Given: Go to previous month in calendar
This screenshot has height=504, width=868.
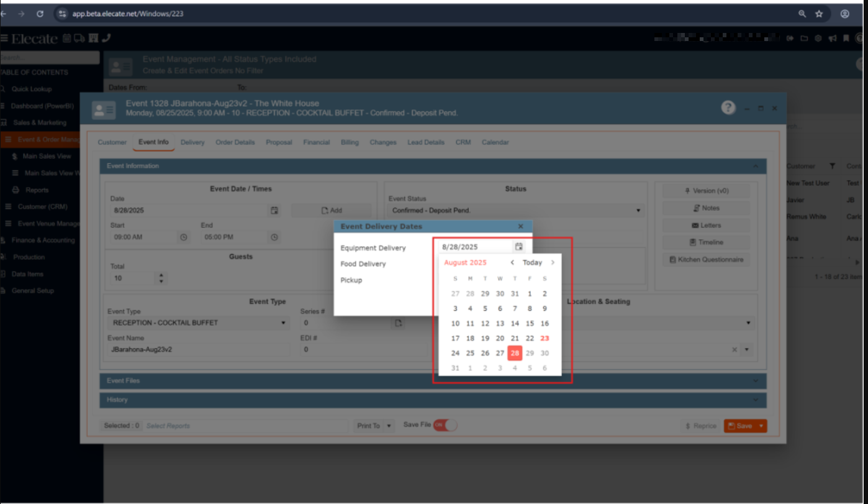Looking at the screenshot, I should [x=512, y=262].
